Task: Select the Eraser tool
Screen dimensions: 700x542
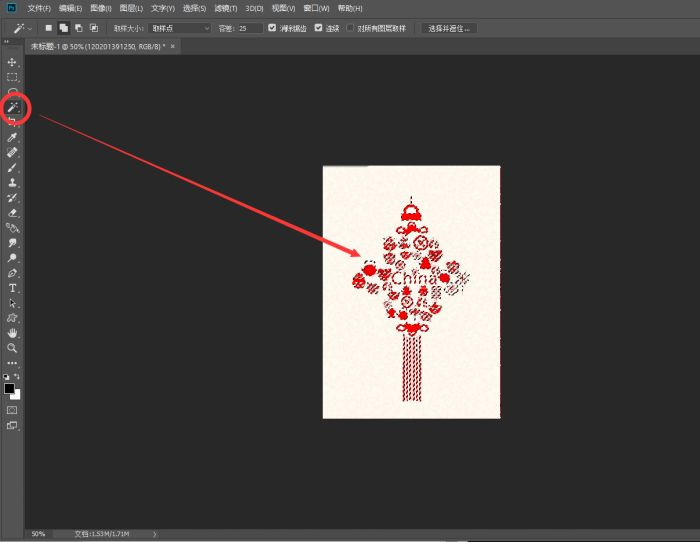Action: point(13,212)
